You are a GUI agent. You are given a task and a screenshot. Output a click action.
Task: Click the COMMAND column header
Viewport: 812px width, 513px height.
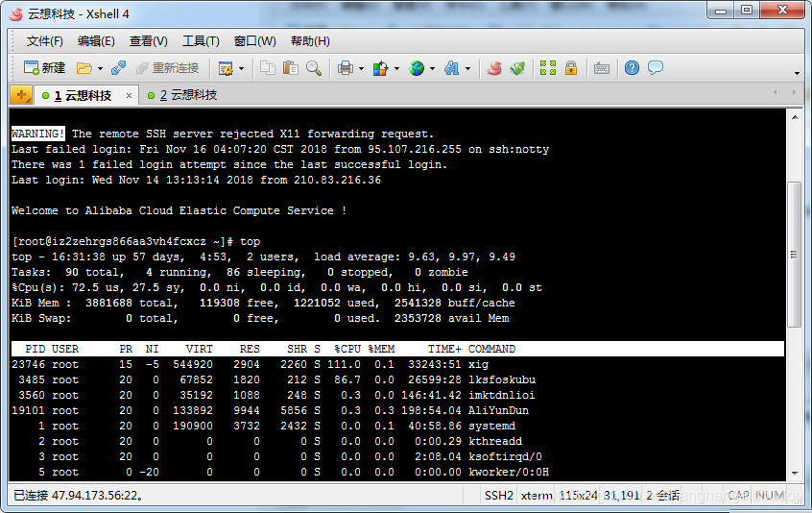pyautogui.click(x=492, y=349)
